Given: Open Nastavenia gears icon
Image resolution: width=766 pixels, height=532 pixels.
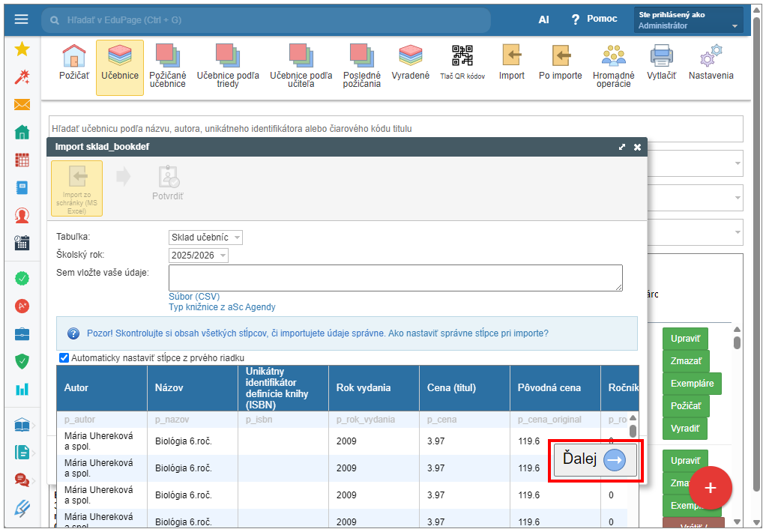Looking at the screenshot, I should tap(711, 57).
